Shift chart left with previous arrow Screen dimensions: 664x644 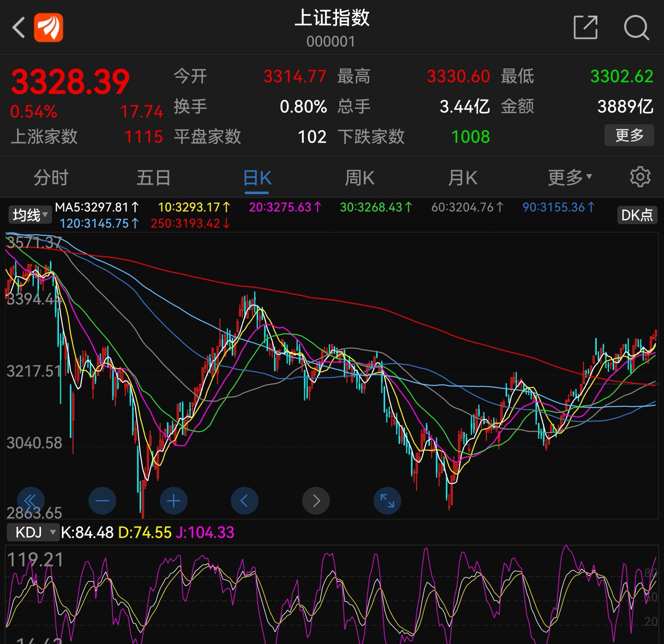[244, 501]
